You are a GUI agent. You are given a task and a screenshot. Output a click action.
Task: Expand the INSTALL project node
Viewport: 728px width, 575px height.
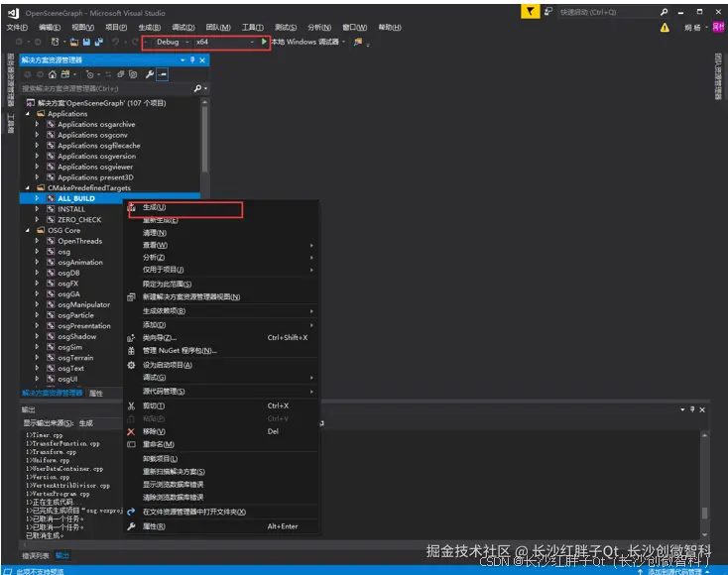tap(37, 209)
